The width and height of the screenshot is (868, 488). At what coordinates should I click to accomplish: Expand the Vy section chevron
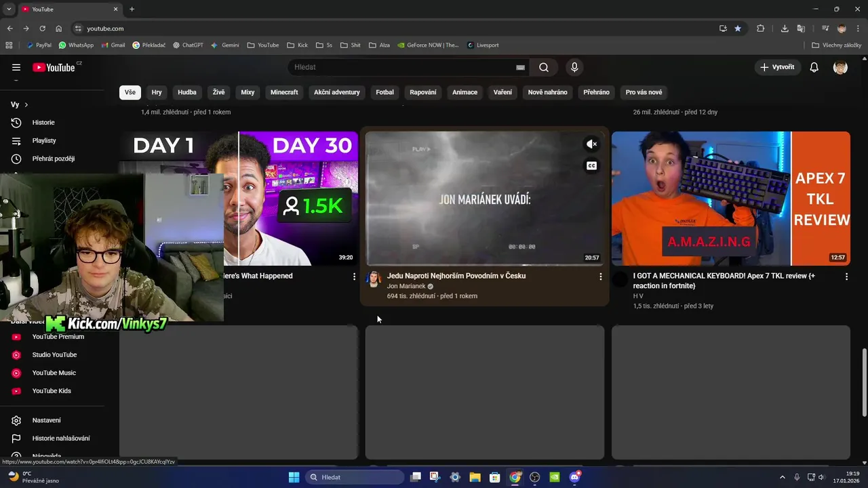[x=26, y=105]
